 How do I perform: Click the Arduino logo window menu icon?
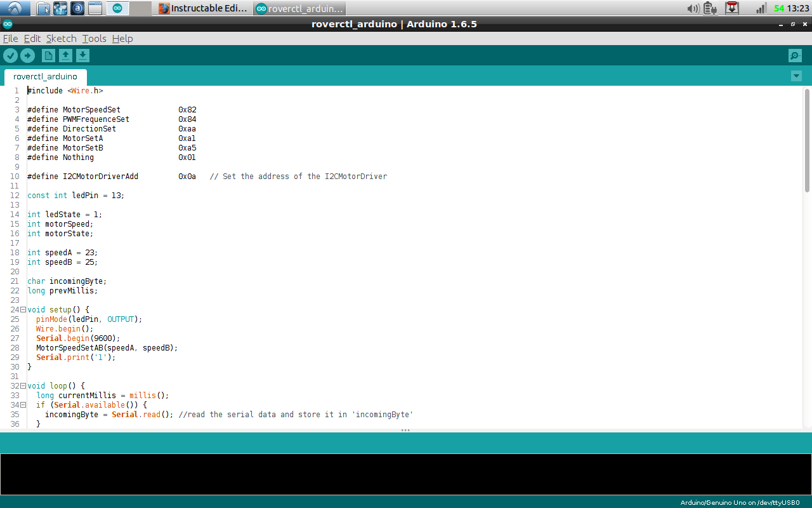click(8, 24)
